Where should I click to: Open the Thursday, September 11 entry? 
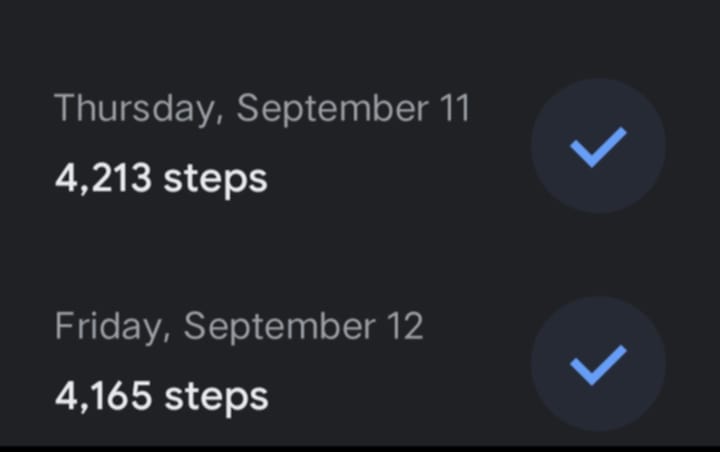click(x=262, y=143)
